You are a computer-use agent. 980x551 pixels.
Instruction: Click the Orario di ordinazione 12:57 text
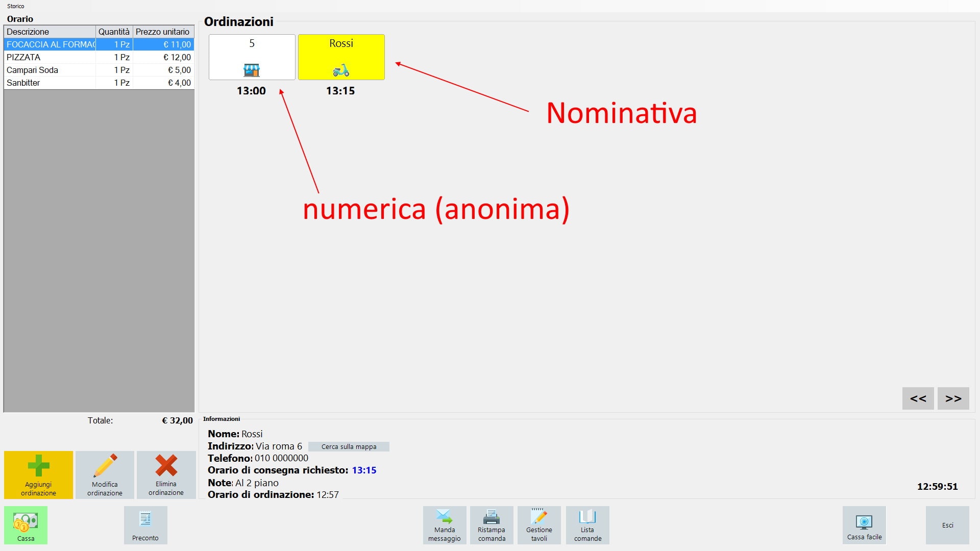(273, 494)
